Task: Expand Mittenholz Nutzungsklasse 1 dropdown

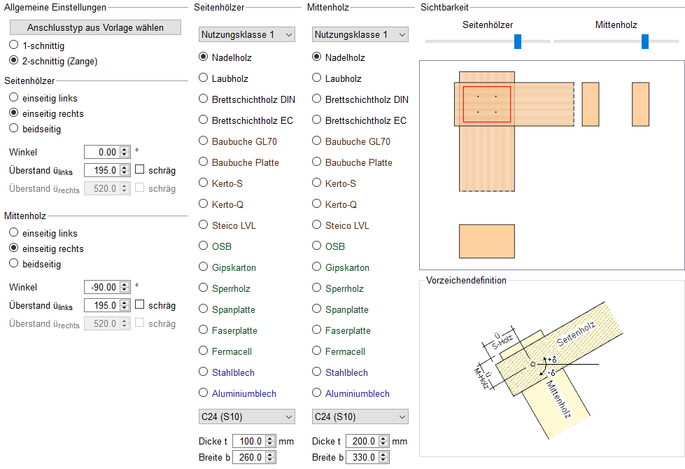Action: click(x=360, y=35)
